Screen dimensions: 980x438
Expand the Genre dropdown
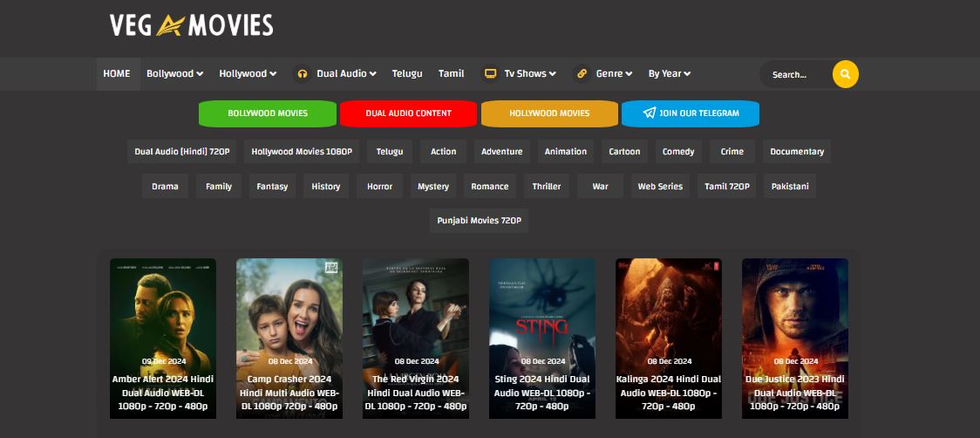[x=615, y=74]
